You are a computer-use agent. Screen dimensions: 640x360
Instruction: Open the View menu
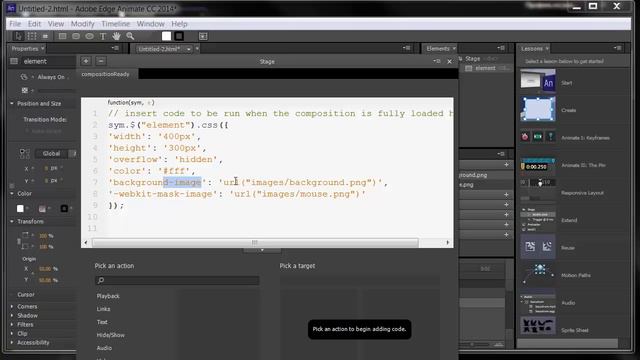click(56, 24)
